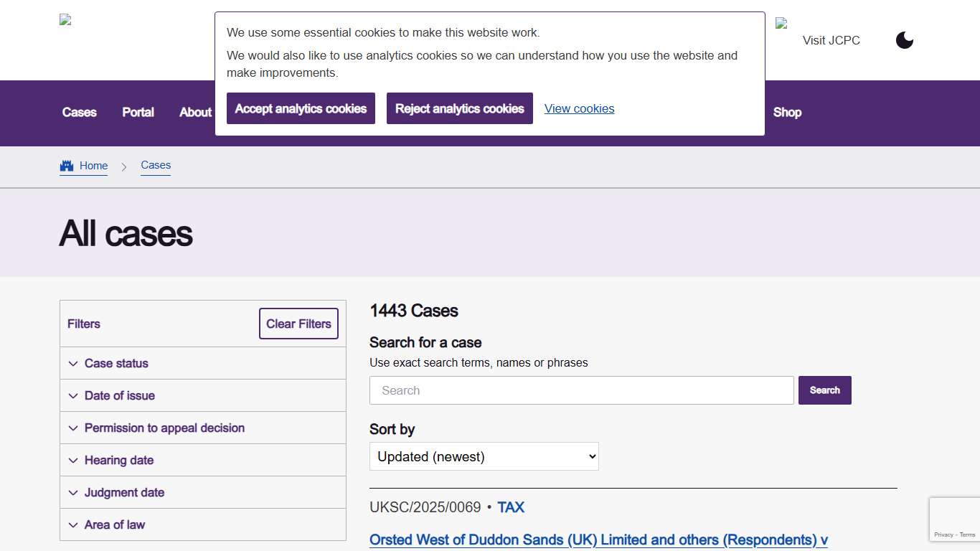Expand the Area of law filter
This screenshot has width=980, height=551.
73,524
